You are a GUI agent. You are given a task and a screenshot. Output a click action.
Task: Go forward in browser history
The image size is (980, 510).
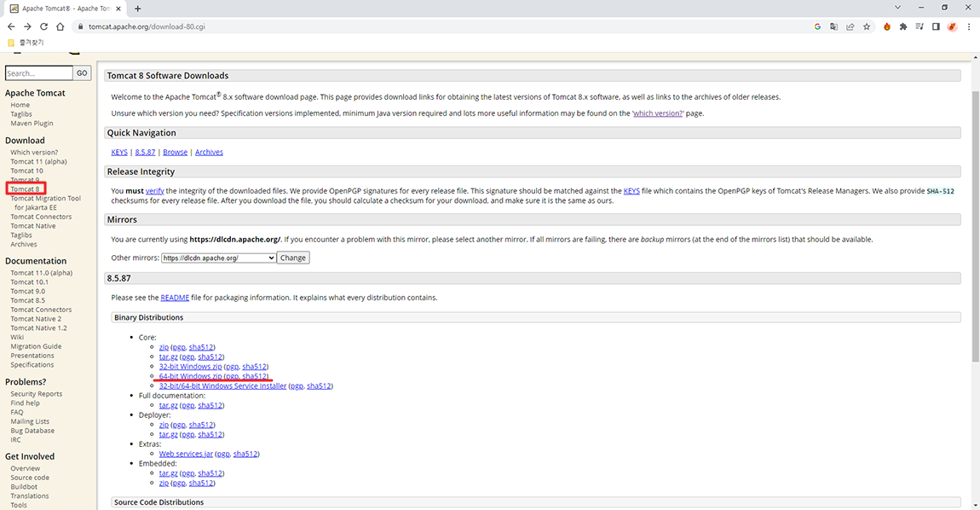click(x=27, y=27)
